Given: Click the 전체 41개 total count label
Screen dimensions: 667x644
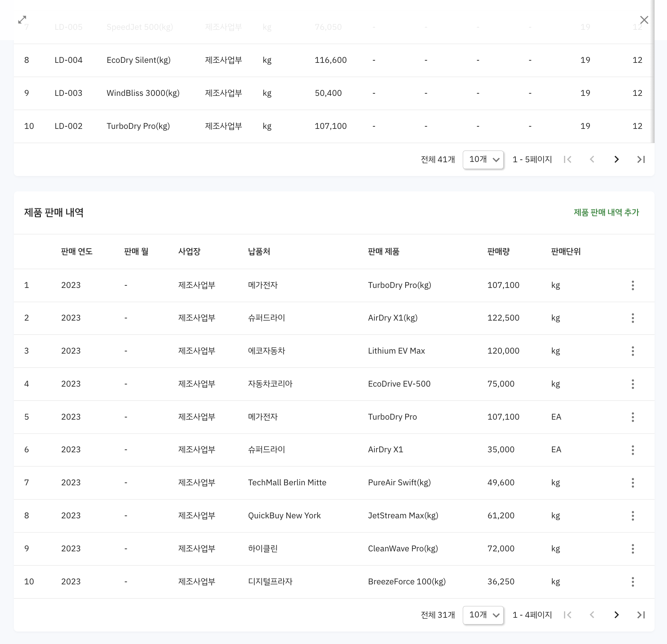Looking at the screenshot, I should 438,159.
